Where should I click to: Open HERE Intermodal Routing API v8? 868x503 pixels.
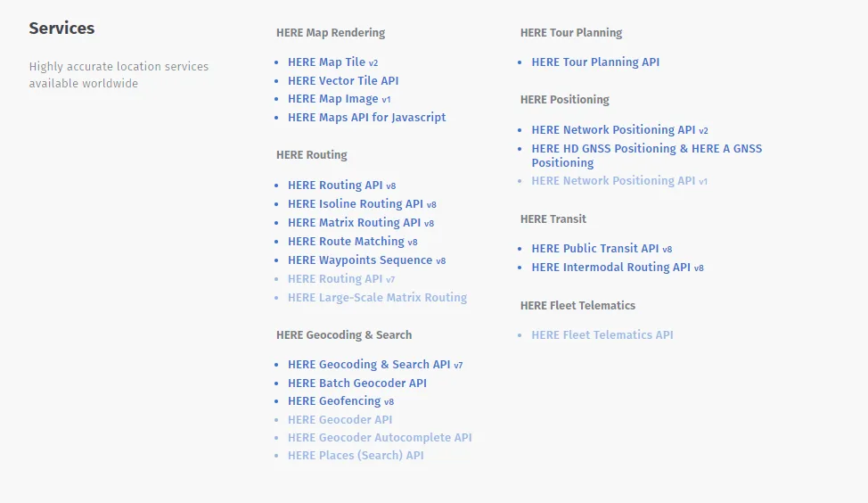[x=618, y=268]
